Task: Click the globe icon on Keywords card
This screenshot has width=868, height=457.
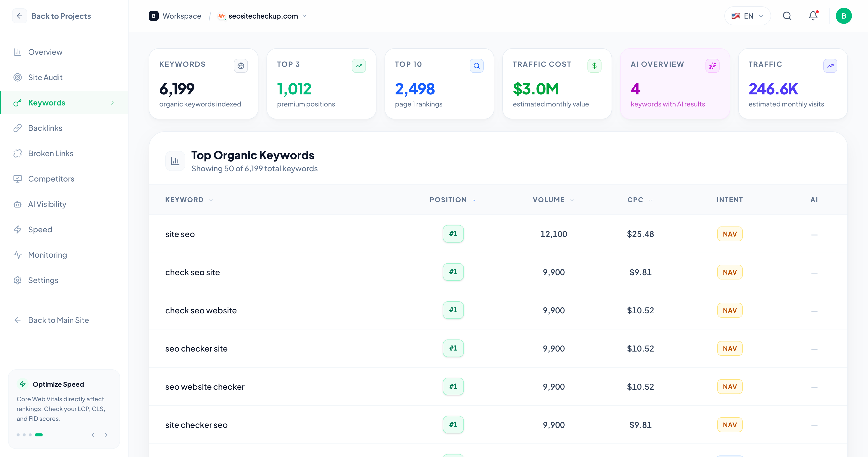Action: click(x=241, y=66)
